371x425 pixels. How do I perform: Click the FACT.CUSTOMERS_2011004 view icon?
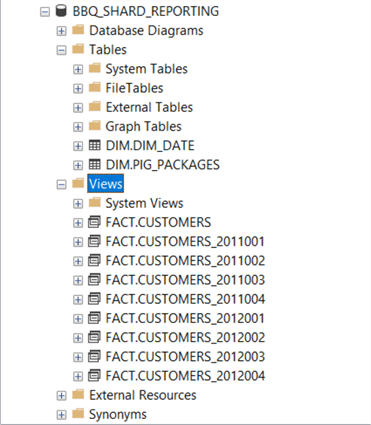coord(94,299)
